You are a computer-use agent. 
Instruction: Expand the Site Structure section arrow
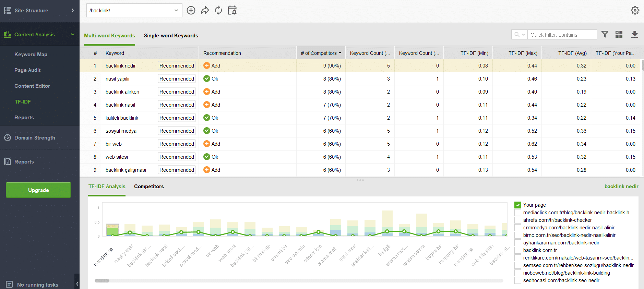[x=73, y=10]
